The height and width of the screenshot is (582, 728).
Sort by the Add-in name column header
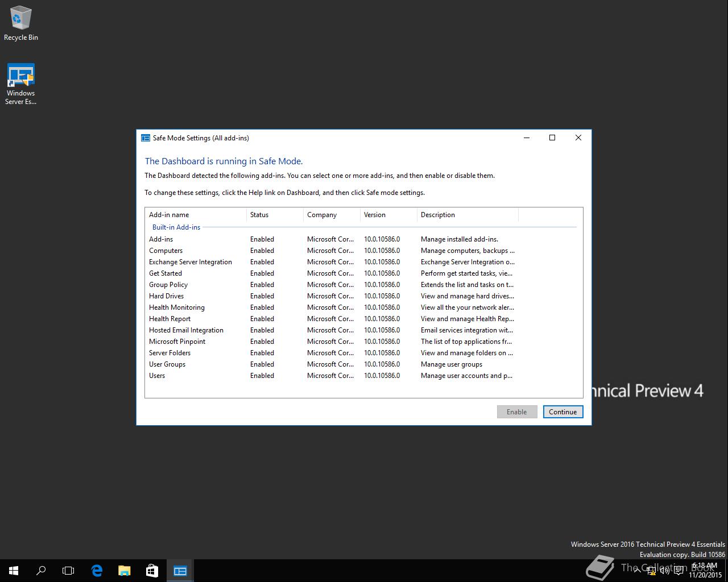point(196,215)
